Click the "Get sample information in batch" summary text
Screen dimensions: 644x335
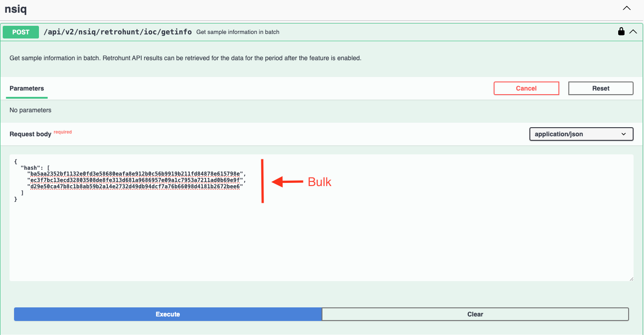pos(238,32)
